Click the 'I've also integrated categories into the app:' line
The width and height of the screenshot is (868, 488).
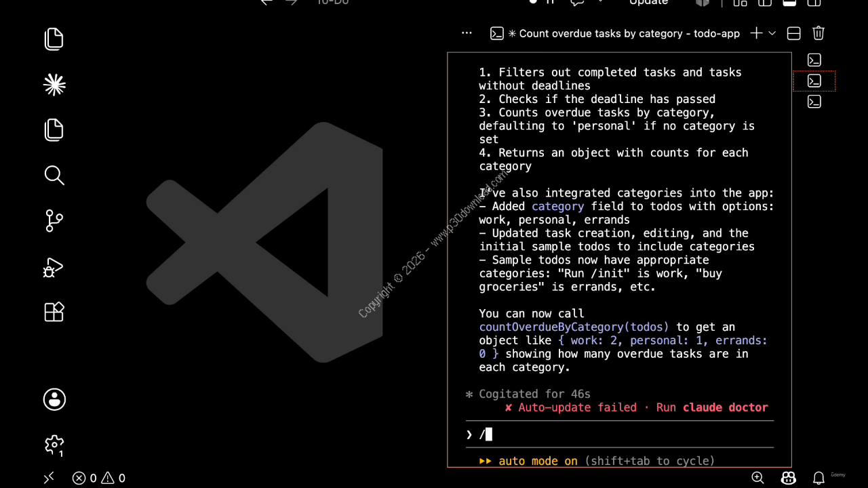tap(627, 192)
